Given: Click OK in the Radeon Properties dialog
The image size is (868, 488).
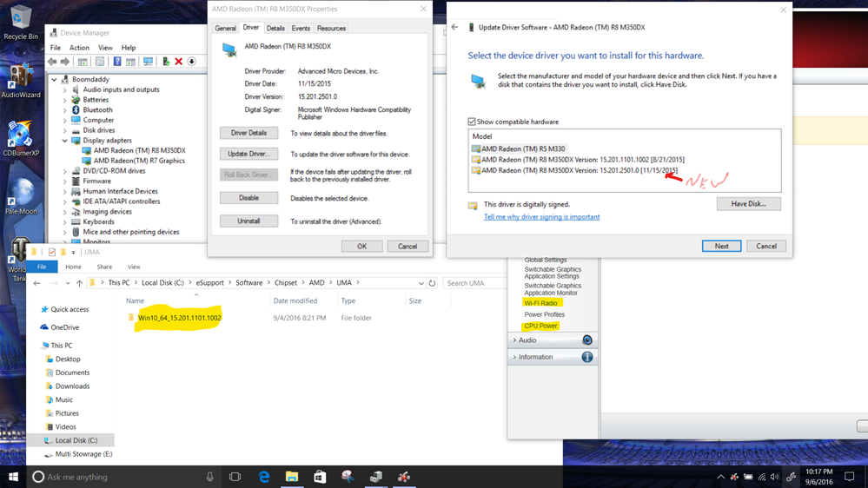Looking at the screenshot, I should click(x=361, y=247).
